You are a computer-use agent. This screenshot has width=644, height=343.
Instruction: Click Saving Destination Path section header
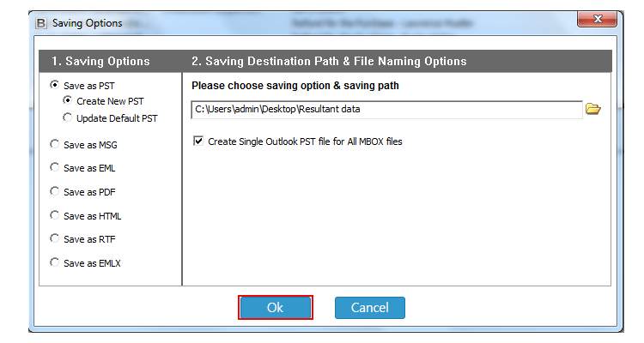click(x=329, y=61)
